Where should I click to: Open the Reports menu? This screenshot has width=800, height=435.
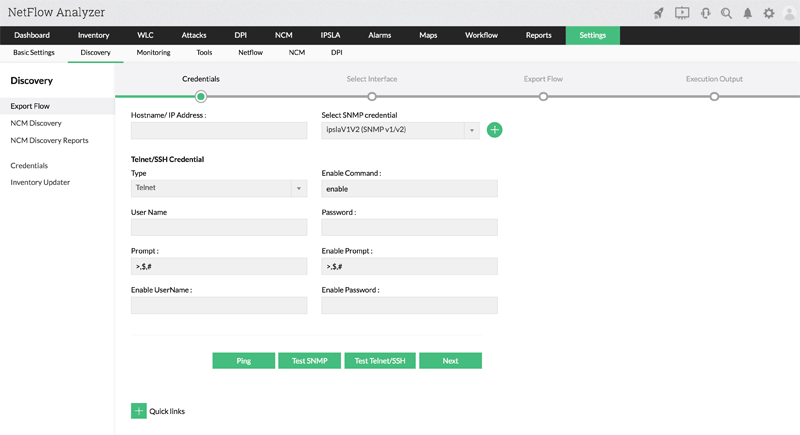click(538, 35)
